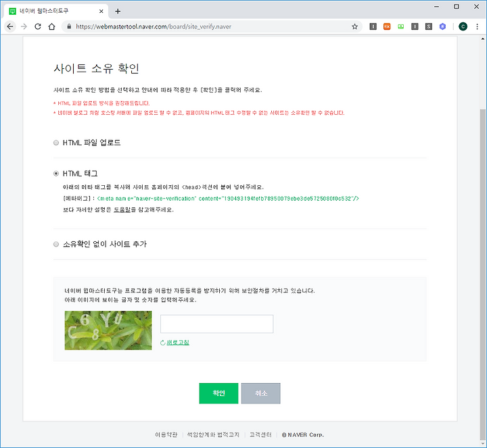Click the 사이트 소유 확인 heading
The width and height of the screenshot is (487, 448).
tap(96, 68)
